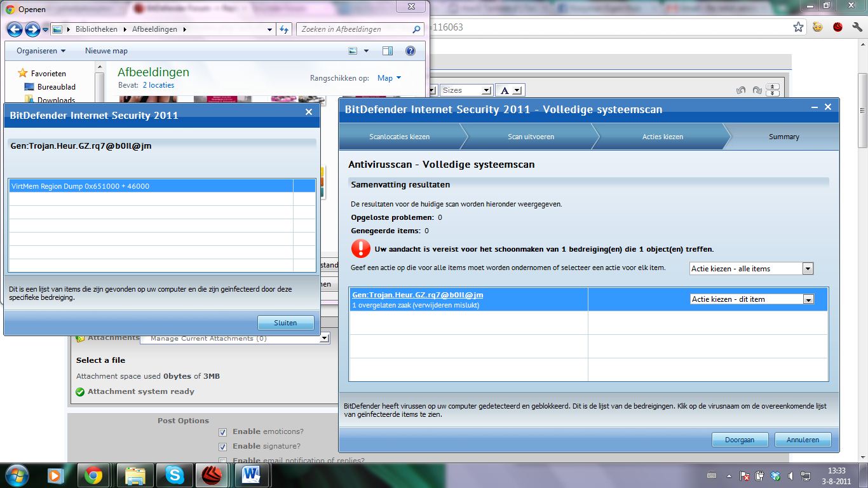868x488 pixels.
Task: Open Windows Start menu
Action: coord(17,475)
